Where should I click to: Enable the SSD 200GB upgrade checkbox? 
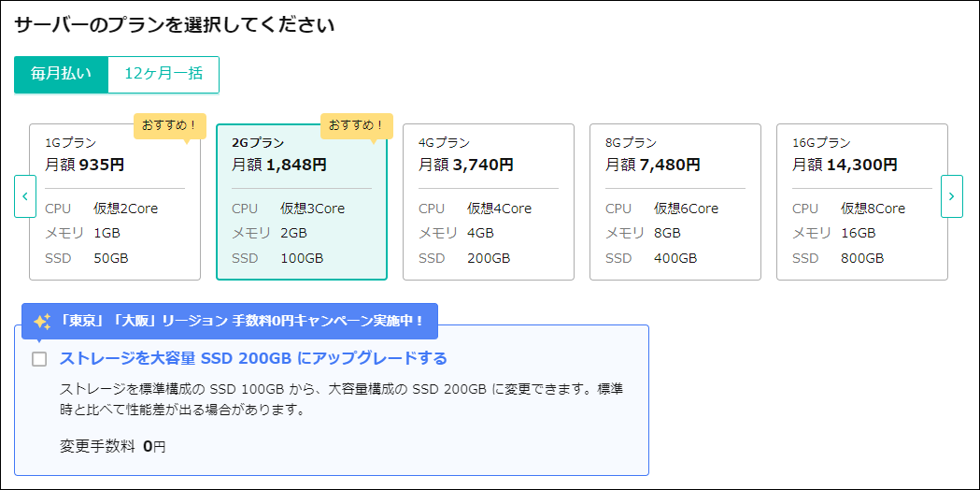point(39,359)
